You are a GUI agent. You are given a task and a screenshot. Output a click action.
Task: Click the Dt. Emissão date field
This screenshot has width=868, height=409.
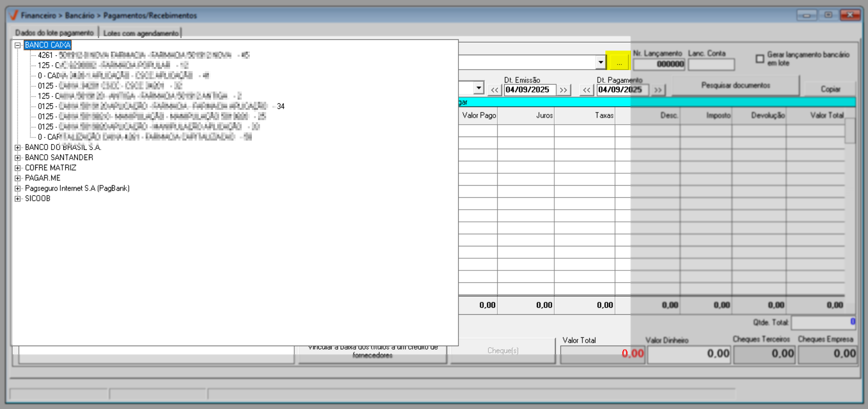tap(529, 90)
